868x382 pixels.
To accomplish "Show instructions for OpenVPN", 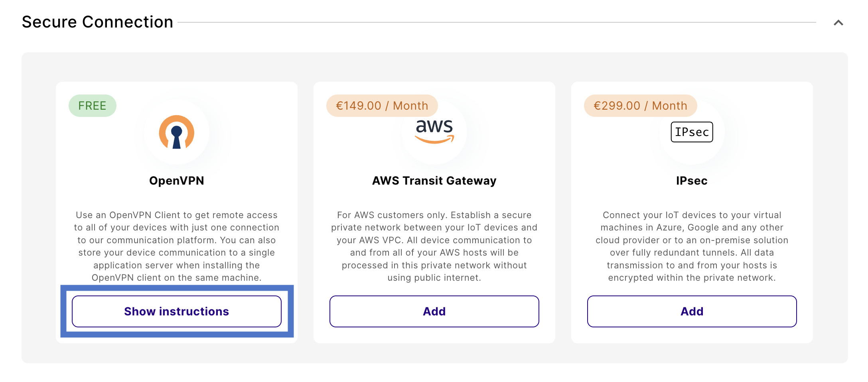I will pos(176,311).
